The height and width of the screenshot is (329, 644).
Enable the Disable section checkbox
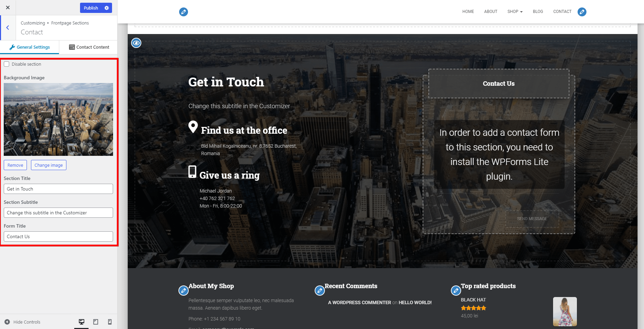point(6,64)
